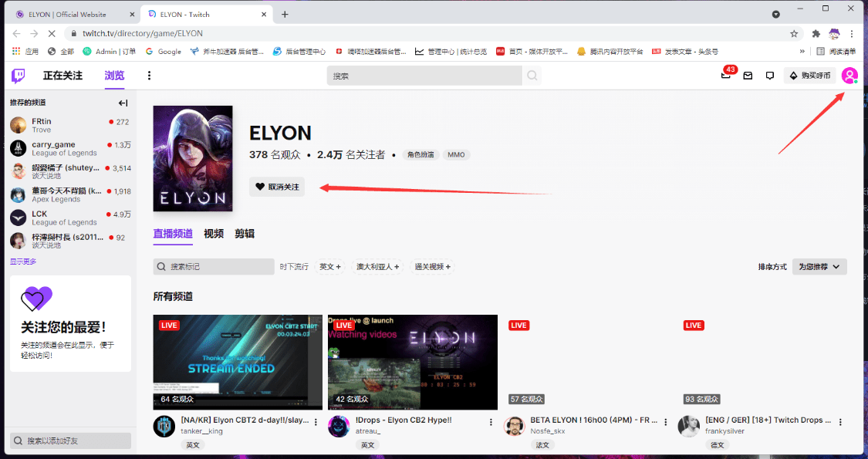
Task: Focus the Twitch 搜索 input field
Action: pyautogui.click(x=424, y=76)
